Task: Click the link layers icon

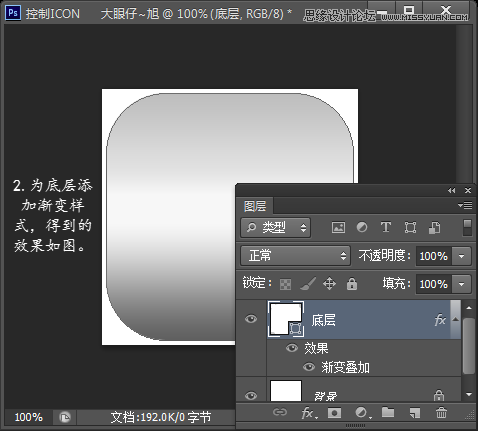Action: point(279,413)
